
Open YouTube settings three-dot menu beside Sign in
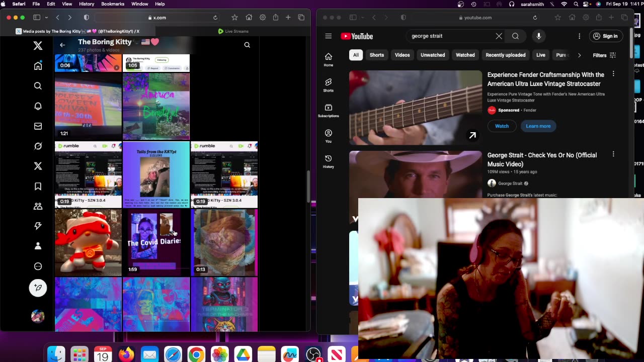pos(579,36)
